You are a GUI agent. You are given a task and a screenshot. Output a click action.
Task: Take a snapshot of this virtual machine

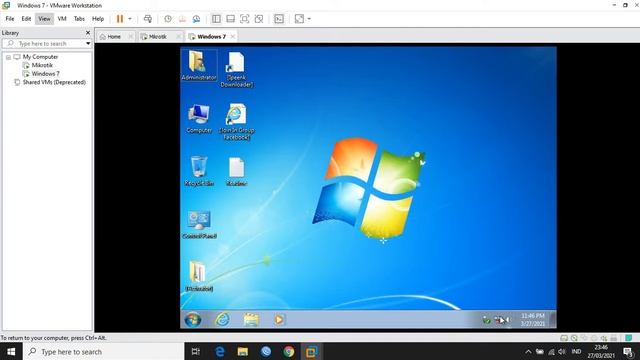[168, 19]
